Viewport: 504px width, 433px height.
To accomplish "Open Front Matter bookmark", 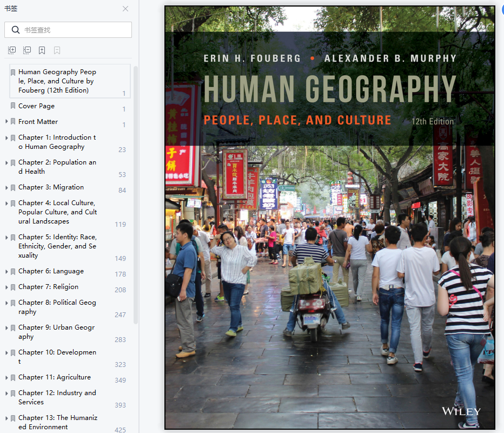I will point(38,122).
